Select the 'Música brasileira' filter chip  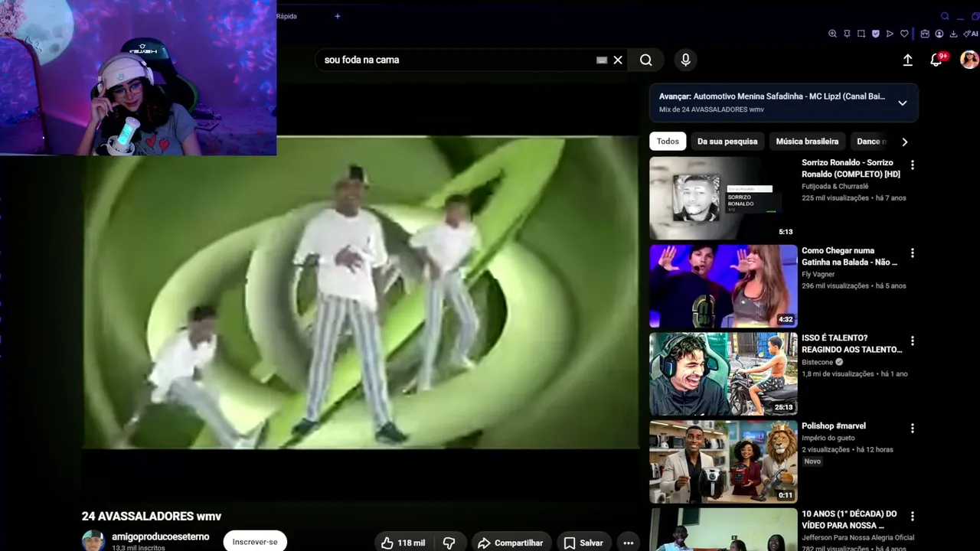(807, 142)
